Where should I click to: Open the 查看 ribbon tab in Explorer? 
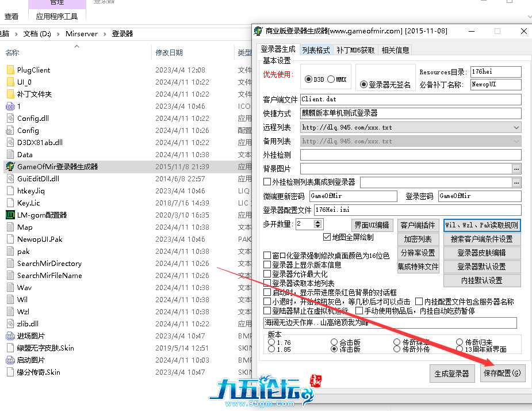tap(12, 16)
